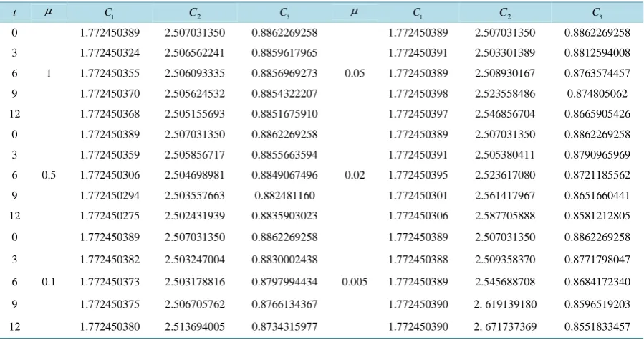Select the C2 value 2.561417967
This screenshot has height=340, width=644.
505,195
